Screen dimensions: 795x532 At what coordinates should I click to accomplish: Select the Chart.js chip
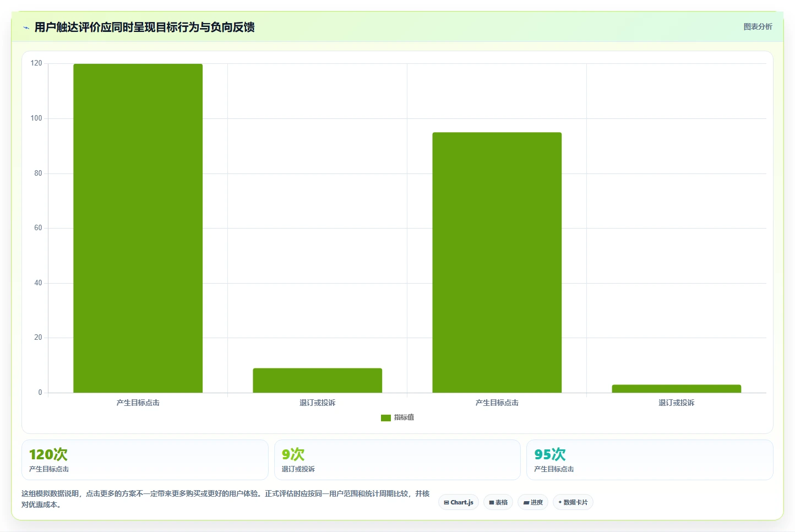(x=459, y=502)
